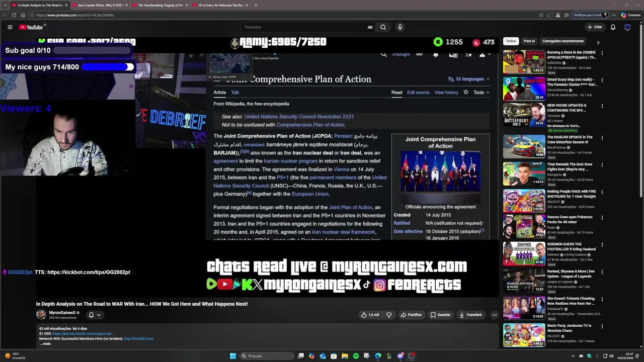Open options menu for Gmod Scary Map video
Screen dimensions: 644x362
click(x=602, y=80)
